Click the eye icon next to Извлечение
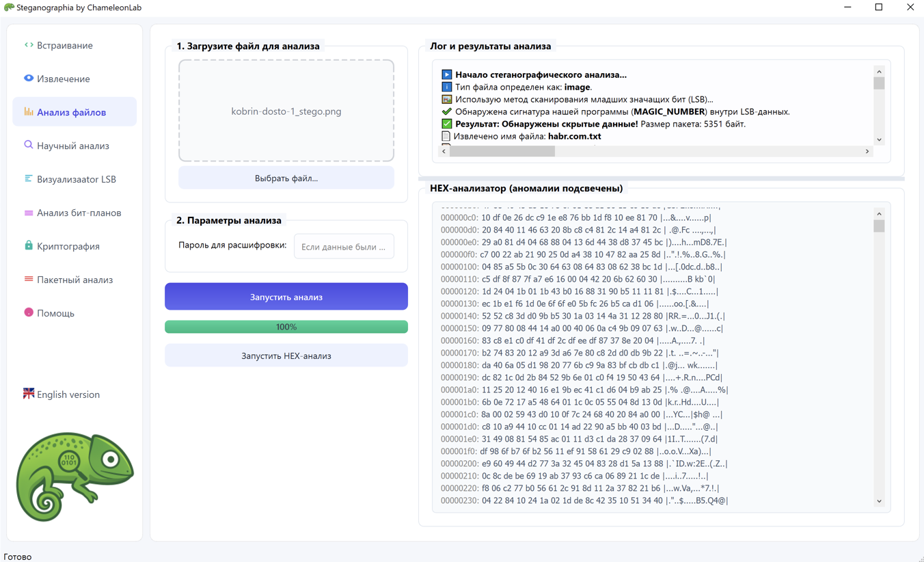This screenshot has width=924, height=562. coord(27,79)
